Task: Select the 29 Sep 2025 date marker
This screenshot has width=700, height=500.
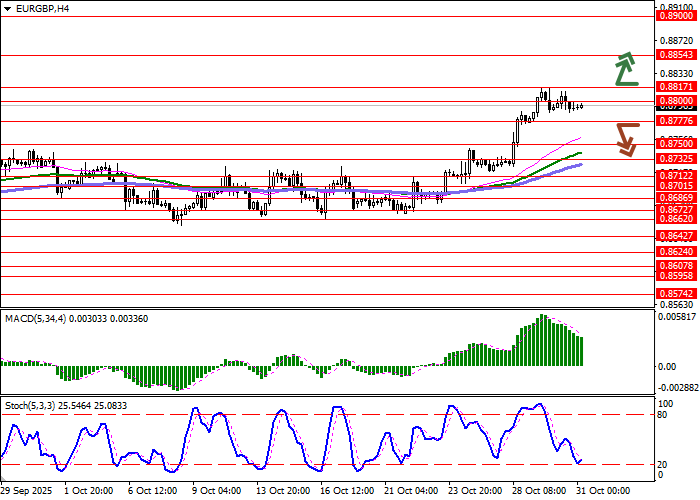Action: point(25,491)
